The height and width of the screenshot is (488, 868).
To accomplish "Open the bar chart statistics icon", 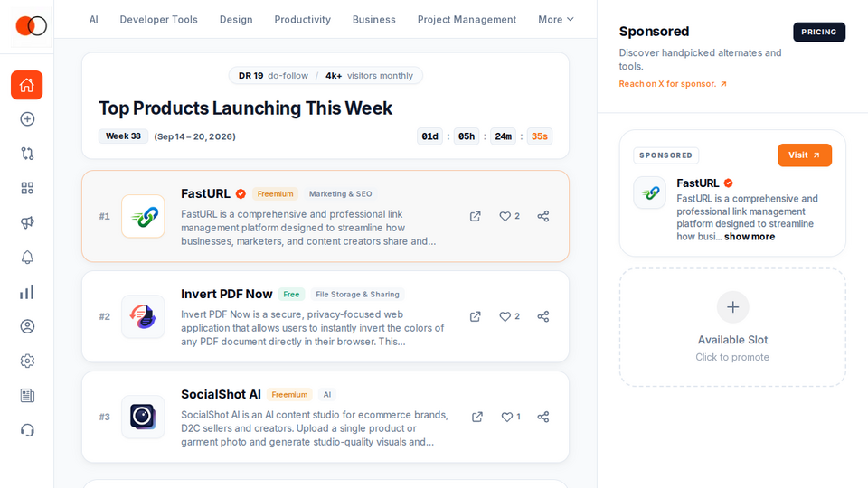I will (27, 292).
